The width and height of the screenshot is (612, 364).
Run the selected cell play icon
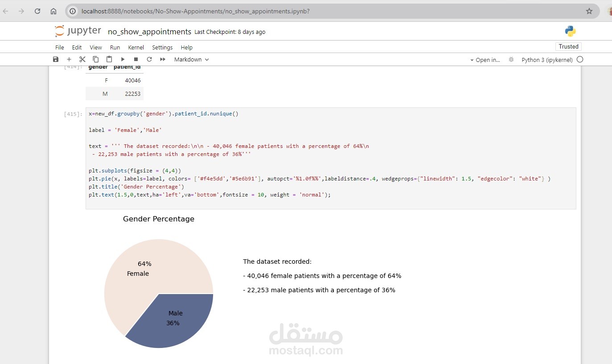pyautogui.click(x=123, y=59)
